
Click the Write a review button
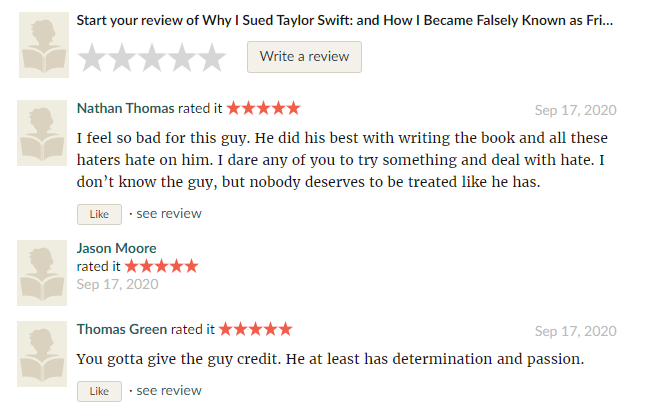[304, 57]
